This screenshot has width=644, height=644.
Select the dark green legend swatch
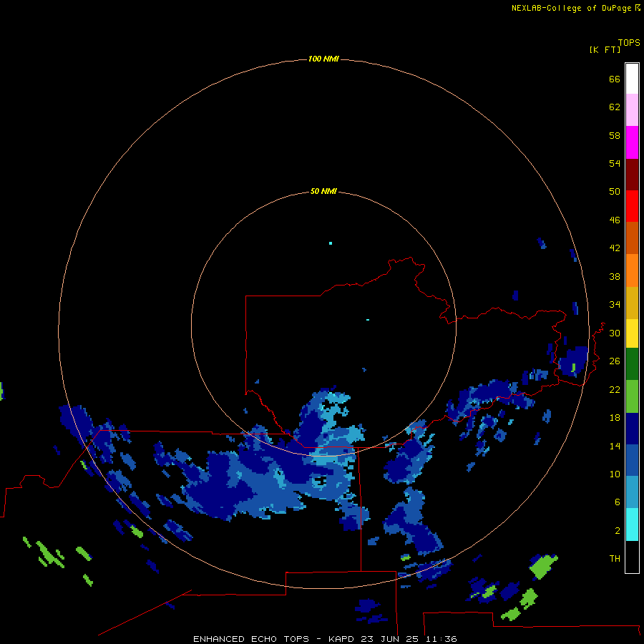(x=632, y=364)
